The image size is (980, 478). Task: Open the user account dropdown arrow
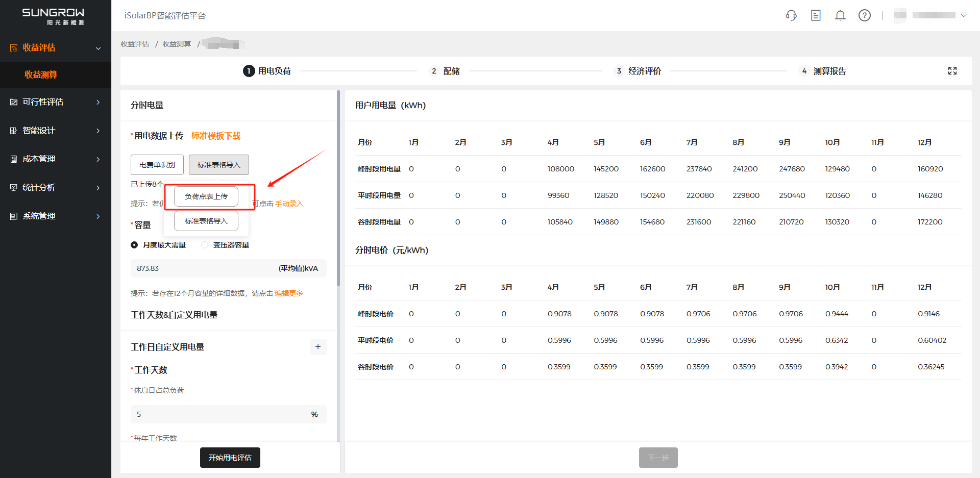pos(964,15)
